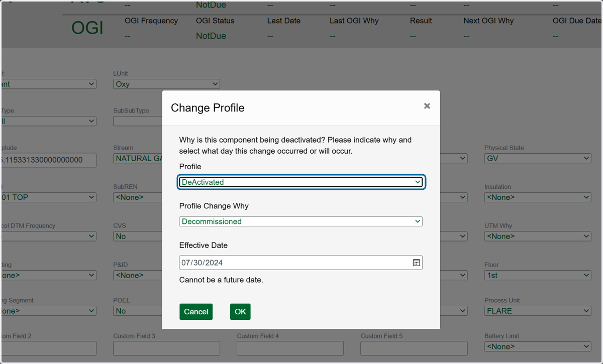Click the longitude value field
This screenshot has width=603, height=364.
[48, 160]
